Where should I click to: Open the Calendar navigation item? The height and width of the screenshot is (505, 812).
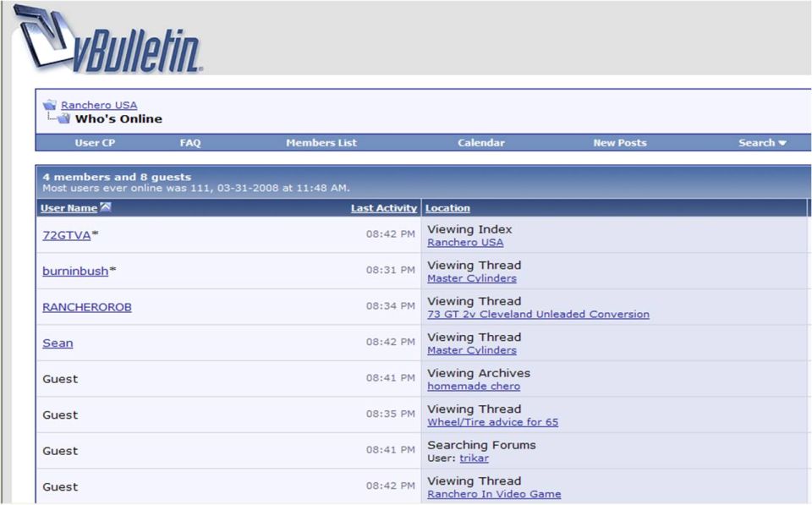coord(480,143)
